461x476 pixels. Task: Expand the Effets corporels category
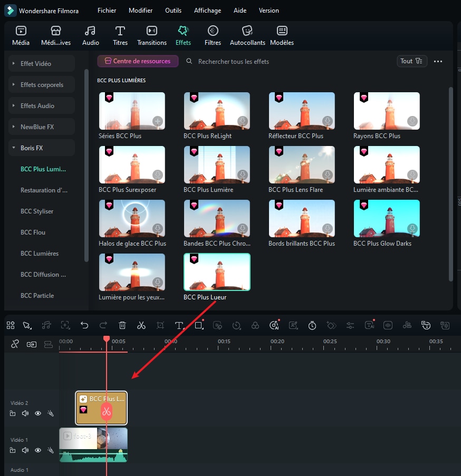[42, 85]
